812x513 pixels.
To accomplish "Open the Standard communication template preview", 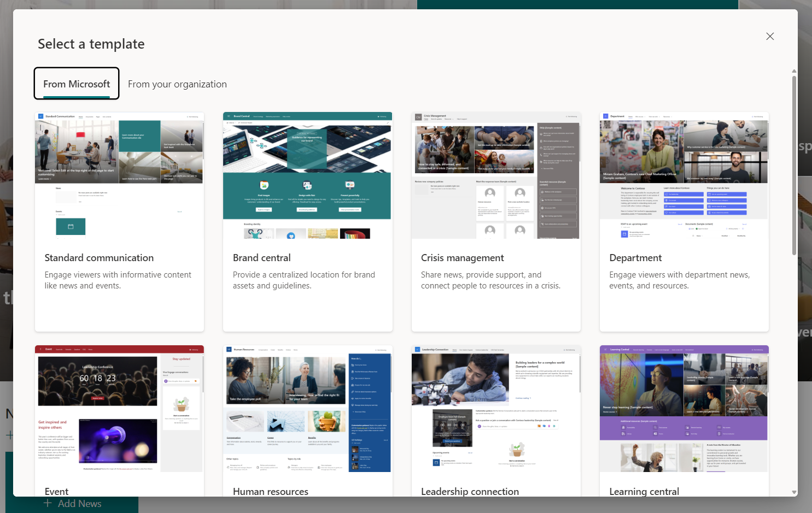I will click(119, 175).
